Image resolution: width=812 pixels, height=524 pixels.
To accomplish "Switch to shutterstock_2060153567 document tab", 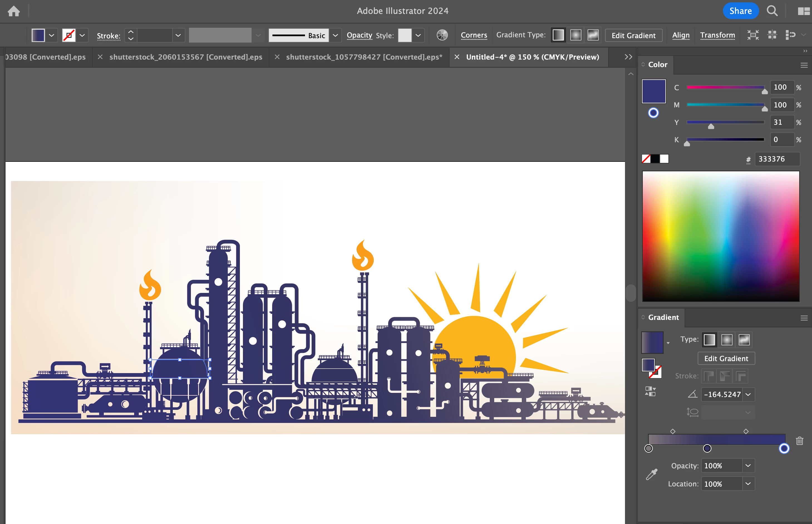I will tap(186, 57).
